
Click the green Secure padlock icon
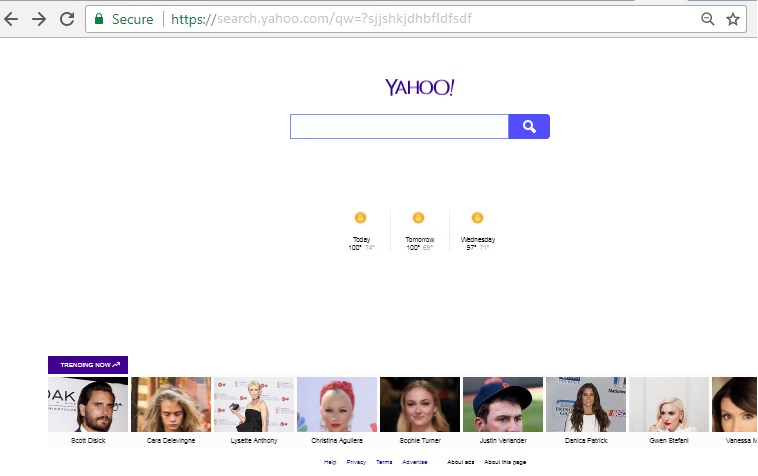tap(99, 19)
